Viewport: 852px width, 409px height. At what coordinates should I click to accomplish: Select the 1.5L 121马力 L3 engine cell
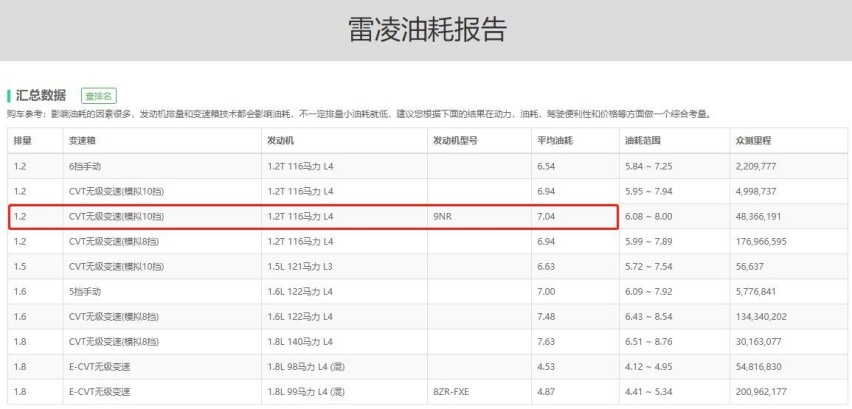300,267
